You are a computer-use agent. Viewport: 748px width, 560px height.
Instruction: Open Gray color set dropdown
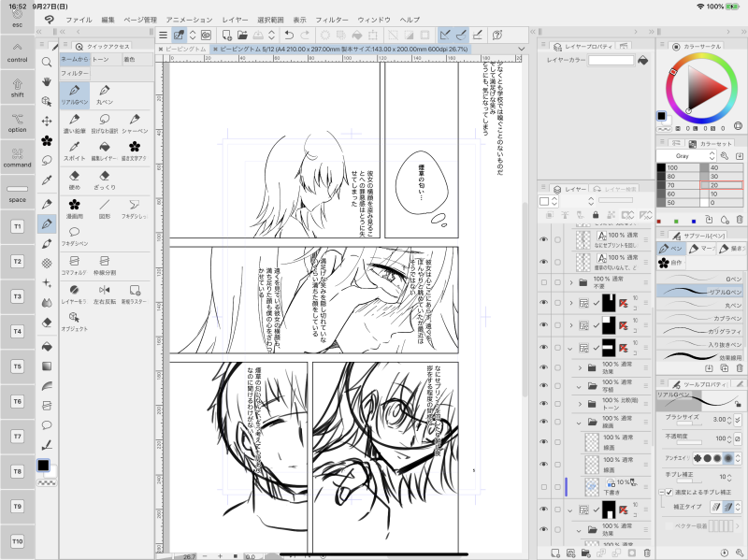686,156
